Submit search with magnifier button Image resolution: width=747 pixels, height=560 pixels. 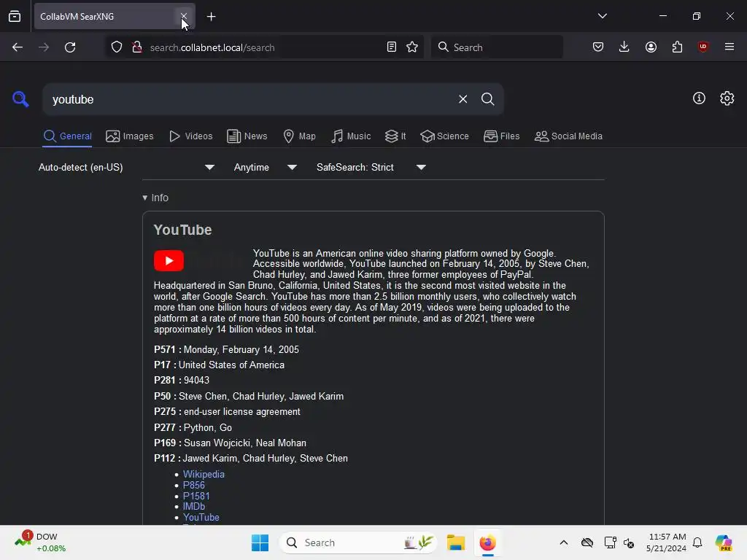[x=487, y=99]
